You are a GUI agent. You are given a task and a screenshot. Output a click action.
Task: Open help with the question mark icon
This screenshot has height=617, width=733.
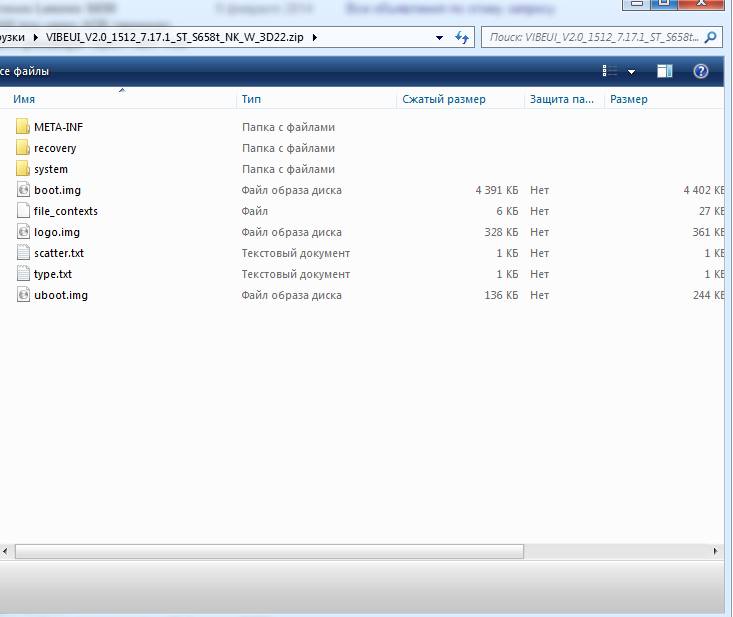coord(701,71)
